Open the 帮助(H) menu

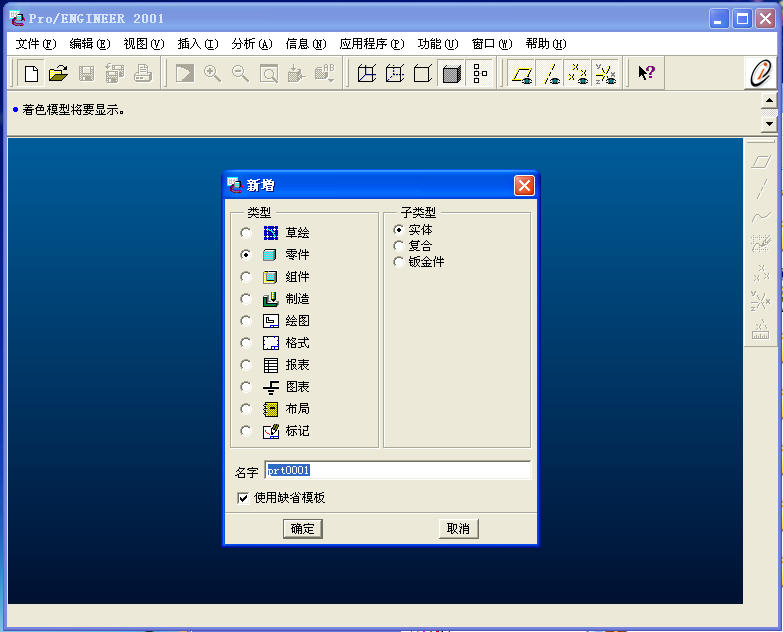tap(546, 44)
